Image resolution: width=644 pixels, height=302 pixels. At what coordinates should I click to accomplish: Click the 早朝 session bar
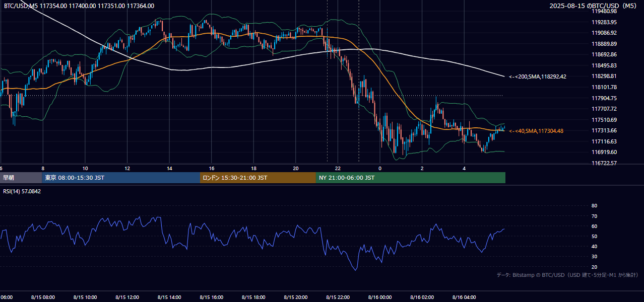pos(21,178)
